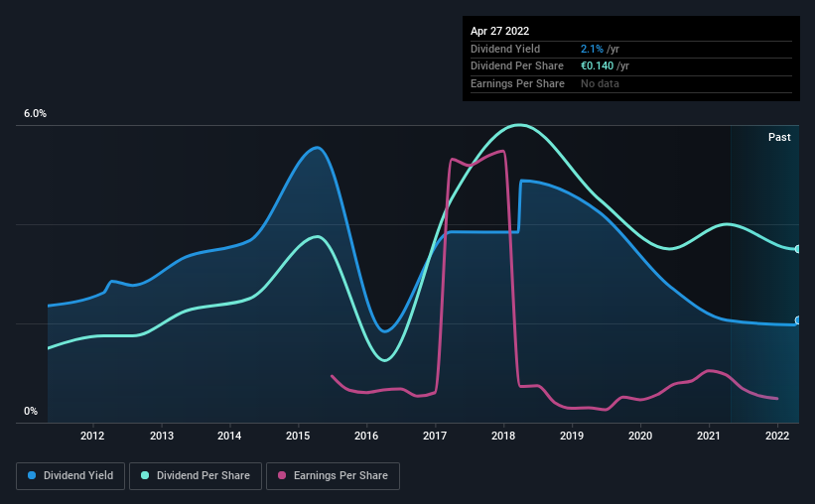The height and width of the screenshot is (504, 815).
Task: Click the Past region label
Action: [779, 137]
